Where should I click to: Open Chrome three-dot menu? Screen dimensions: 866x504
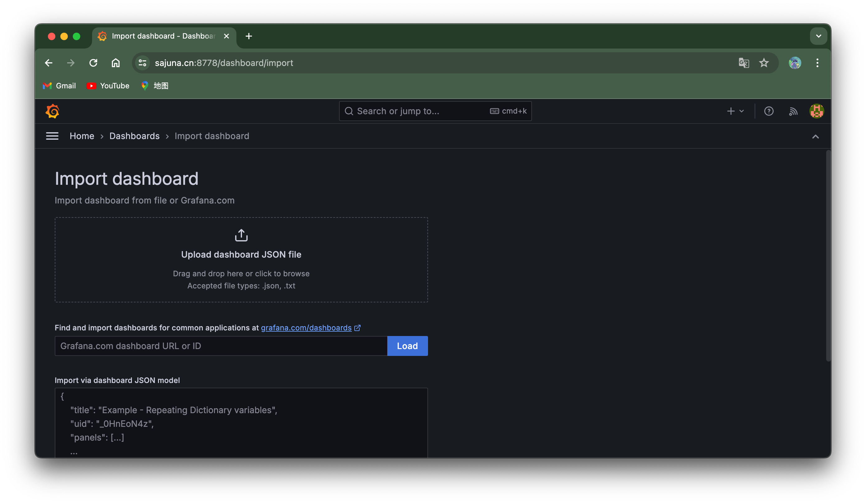(817, 63)
